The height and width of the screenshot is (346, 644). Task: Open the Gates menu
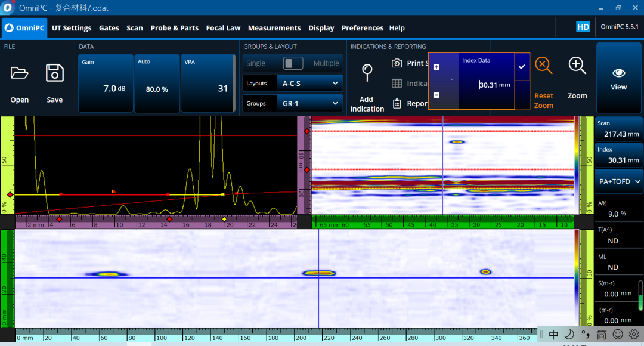point(109,28)
